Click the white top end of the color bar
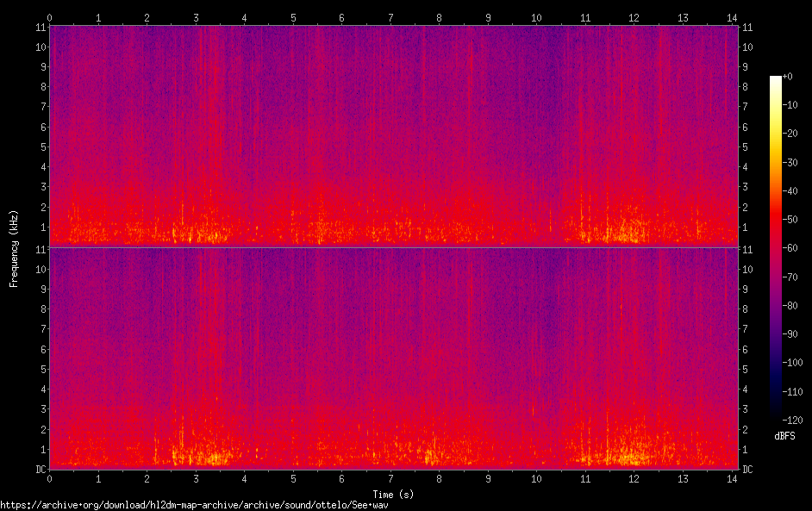Screen dimensions: 812x511 point(776,80)
